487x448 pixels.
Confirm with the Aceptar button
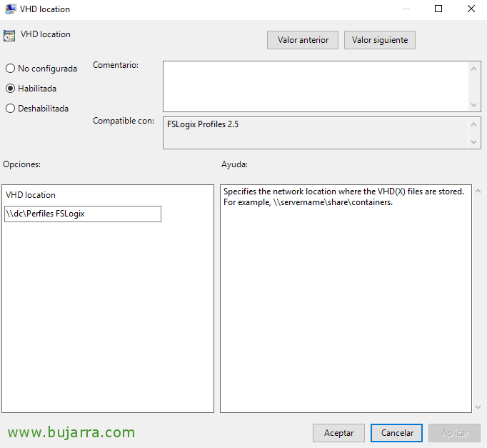[338, 433]
